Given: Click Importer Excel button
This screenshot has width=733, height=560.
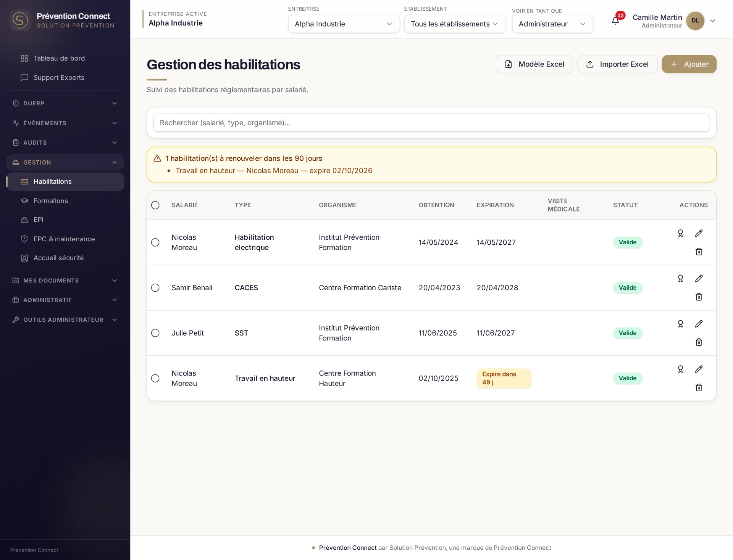Looking at the screenshot, I should click(x=617, y=64).
